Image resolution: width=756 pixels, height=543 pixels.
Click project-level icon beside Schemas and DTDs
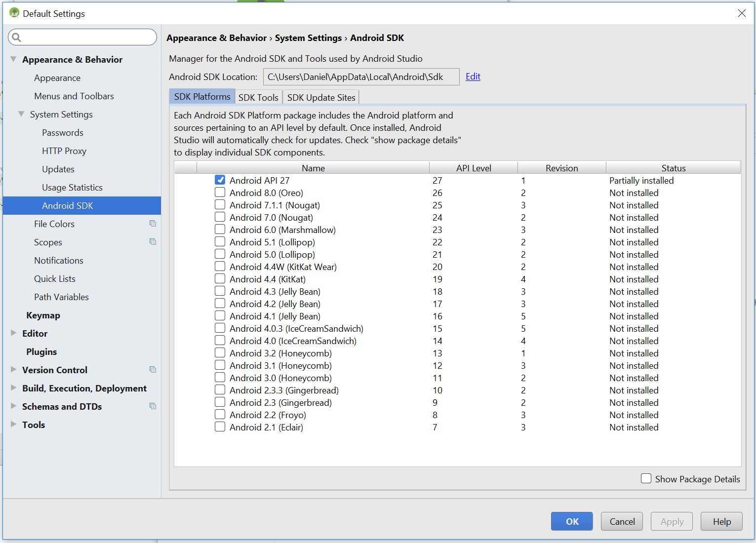click(x=153, y=406)
